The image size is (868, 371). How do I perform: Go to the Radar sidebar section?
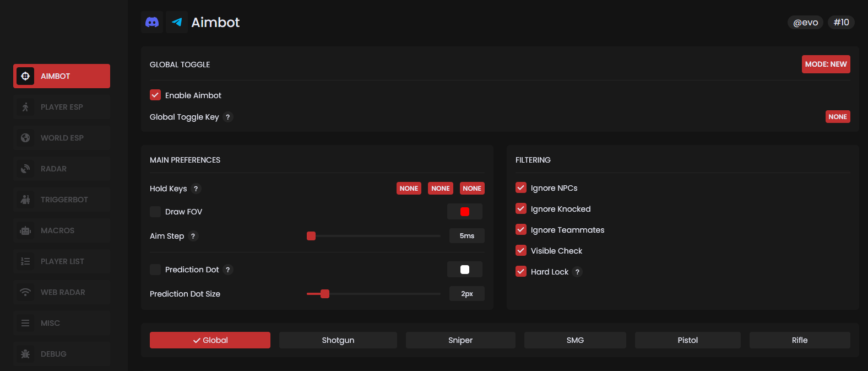[x=62, y=169]
